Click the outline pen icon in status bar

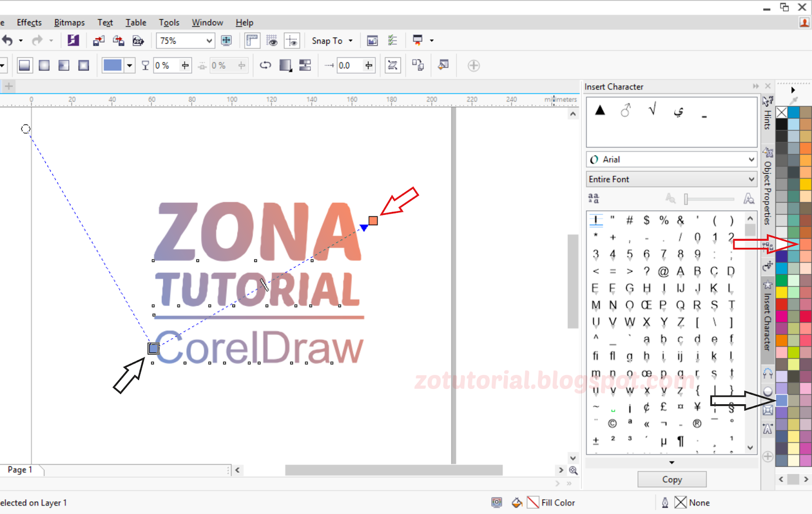click(665, 502)
